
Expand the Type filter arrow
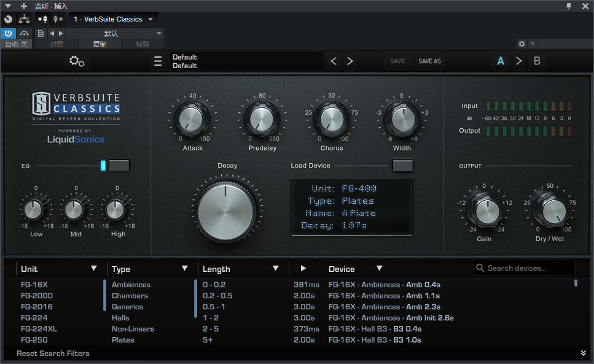click(184, 268)
